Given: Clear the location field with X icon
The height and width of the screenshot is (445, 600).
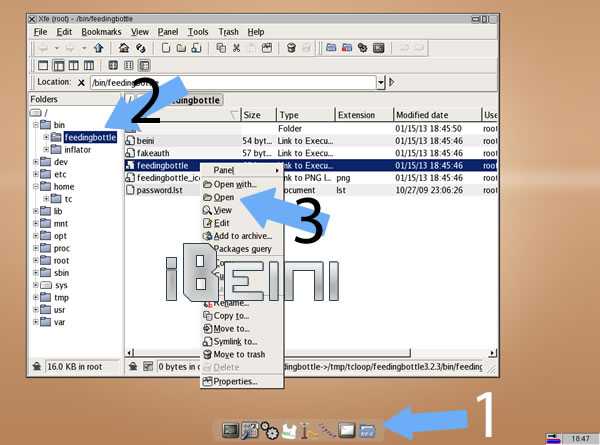Looking at the screenshot, I should (x=80, y=82).
